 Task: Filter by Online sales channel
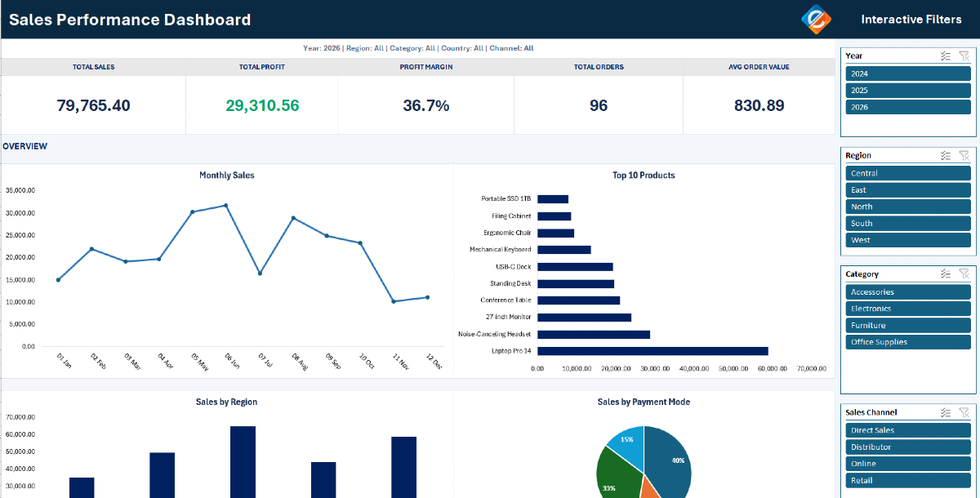[908, 464]
